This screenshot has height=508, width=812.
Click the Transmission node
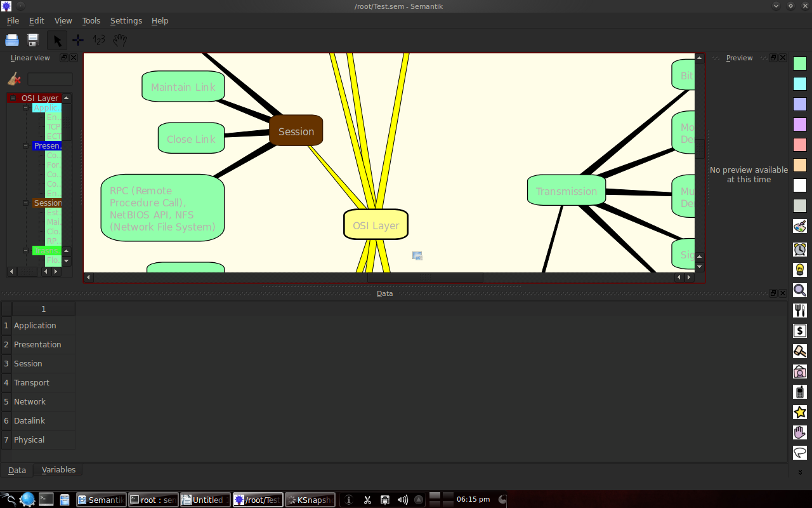click(566, 190)
